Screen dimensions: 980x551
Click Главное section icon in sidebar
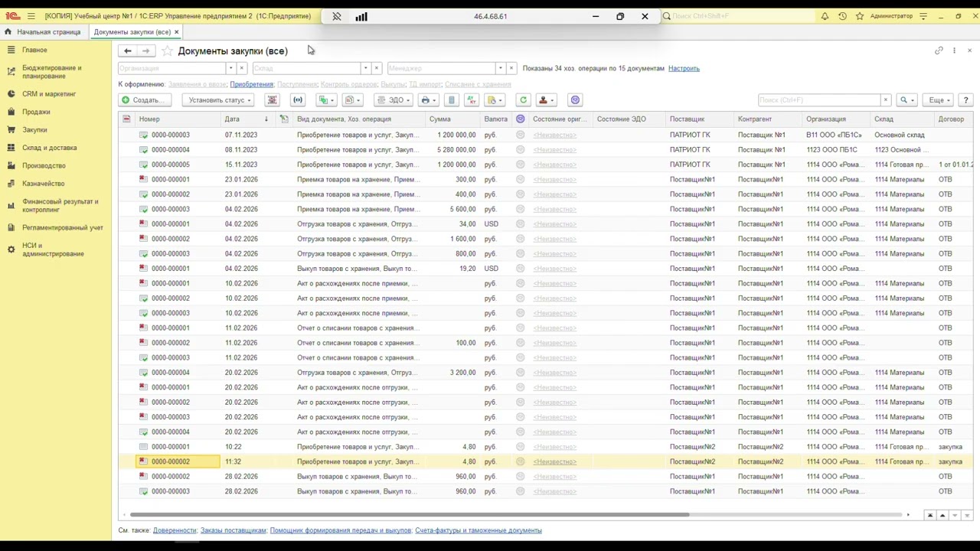(x=11, y=50)
